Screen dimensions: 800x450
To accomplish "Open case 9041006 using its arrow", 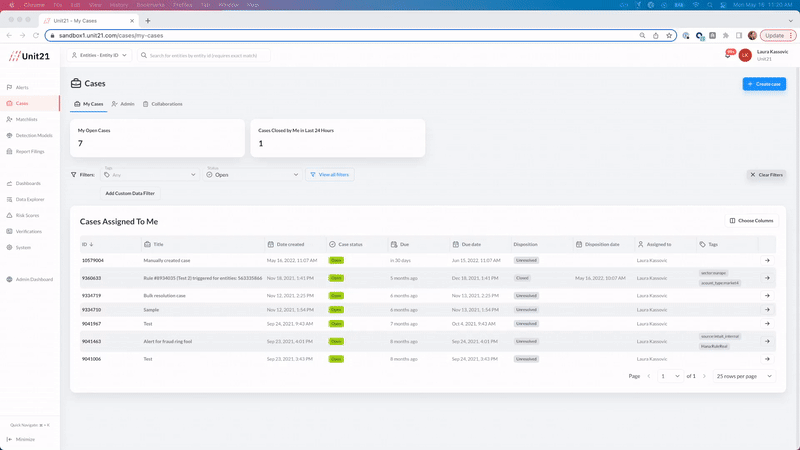I will point(767,359).
